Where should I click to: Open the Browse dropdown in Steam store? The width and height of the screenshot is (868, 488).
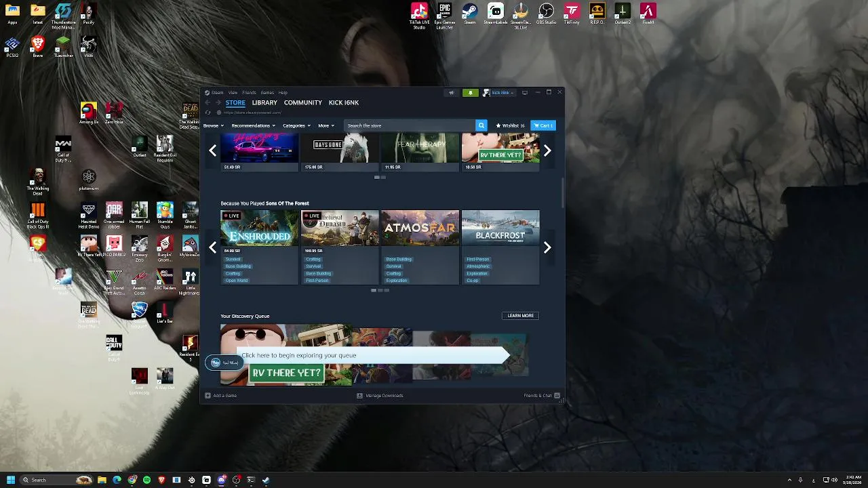213,125
